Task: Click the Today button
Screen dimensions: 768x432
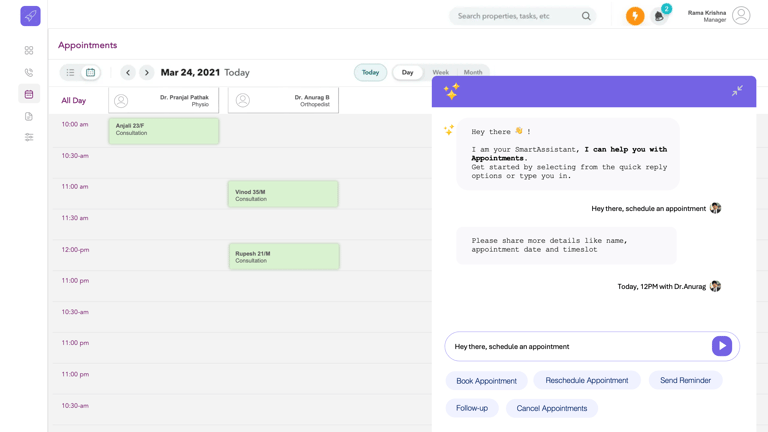Action: pos(370,72)
